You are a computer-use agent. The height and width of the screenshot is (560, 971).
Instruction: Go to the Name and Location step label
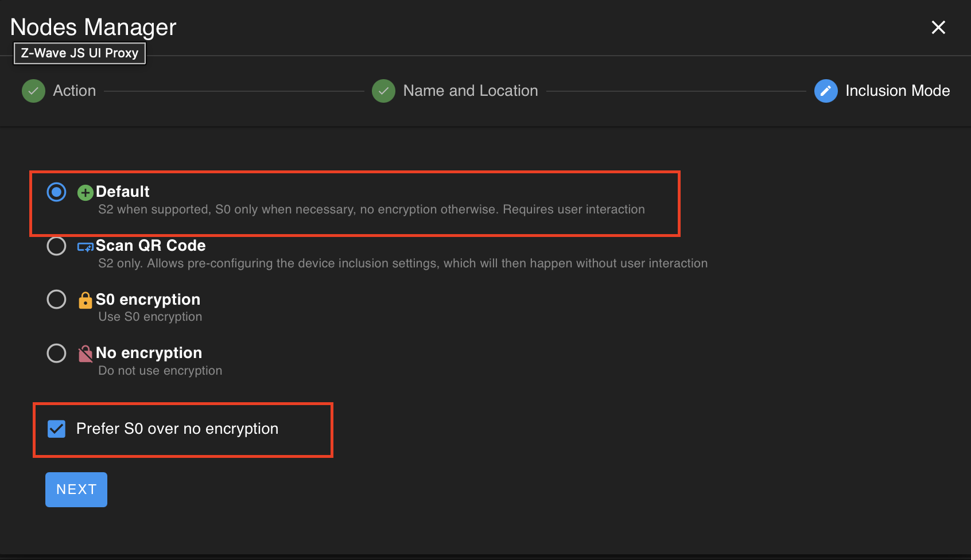471,91
